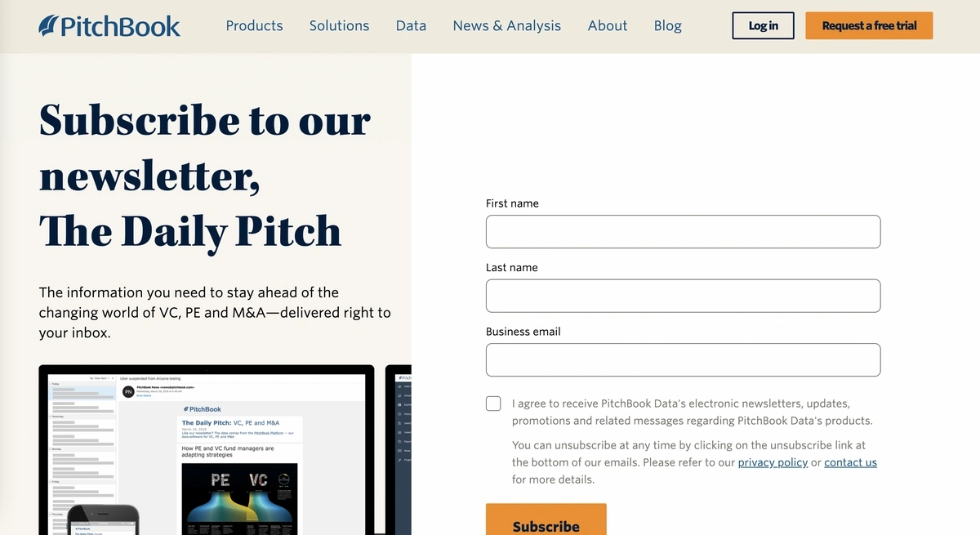Go to the Blog section
This screenshot has width=980, height=535.
point(667,25)
